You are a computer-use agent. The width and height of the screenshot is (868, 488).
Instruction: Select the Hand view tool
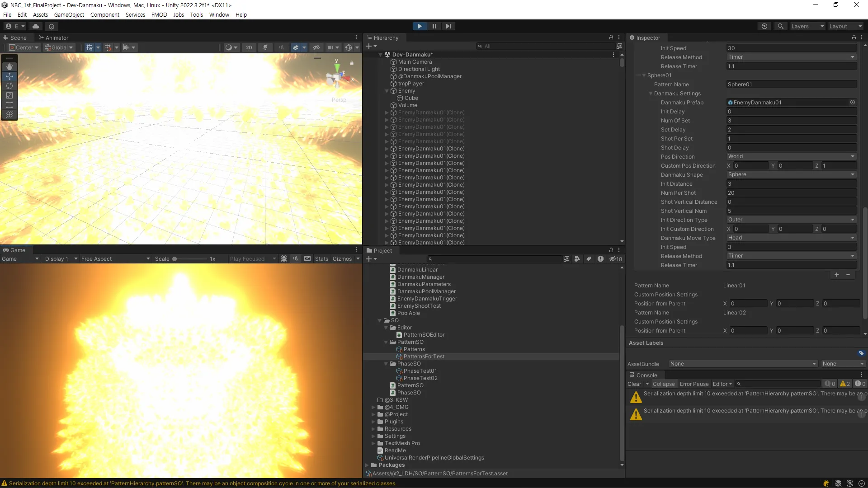(x=9, y=66)
